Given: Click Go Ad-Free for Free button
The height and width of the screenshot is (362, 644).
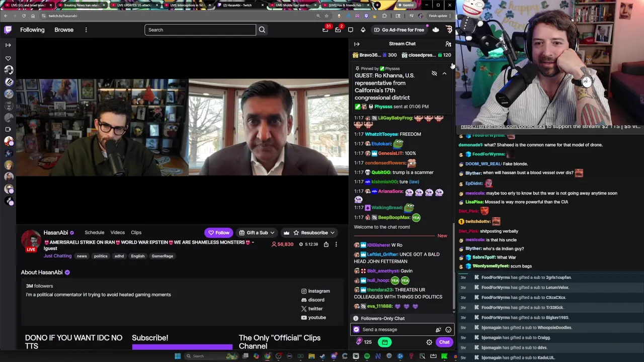Looking at the screenshot, I should tap(399, 30).
